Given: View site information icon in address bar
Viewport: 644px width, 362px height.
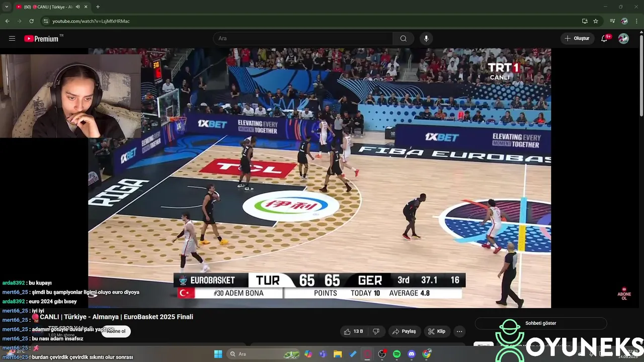Looking at the screenshot, I should (x=46, y=21).
